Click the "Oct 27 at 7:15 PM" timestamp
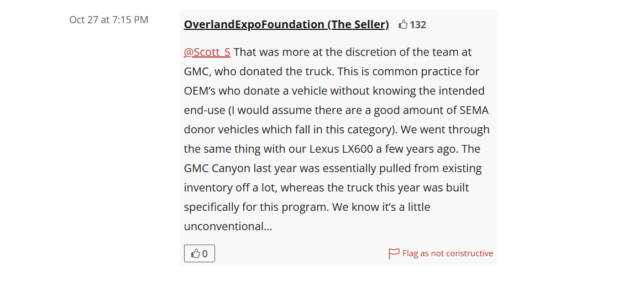Screen dimensions: 644x285 point(108,20)
